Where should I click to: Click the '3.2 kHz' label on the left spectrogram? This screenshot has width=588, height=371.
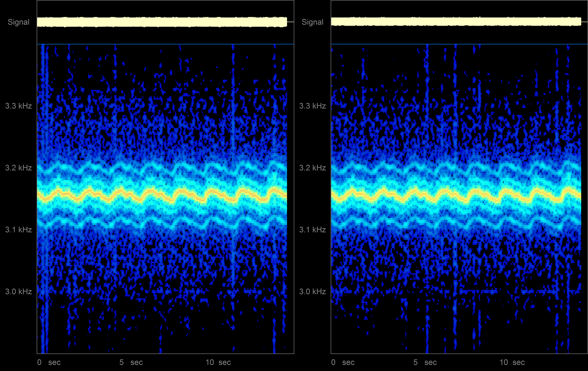coord(19,168)
